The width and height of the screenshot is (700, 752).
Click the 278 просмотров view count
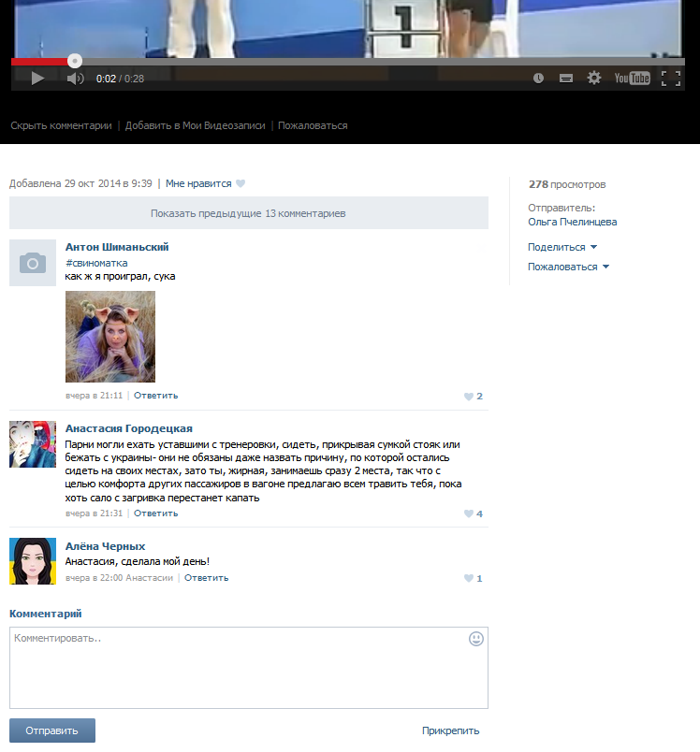(x=567, y=184)
